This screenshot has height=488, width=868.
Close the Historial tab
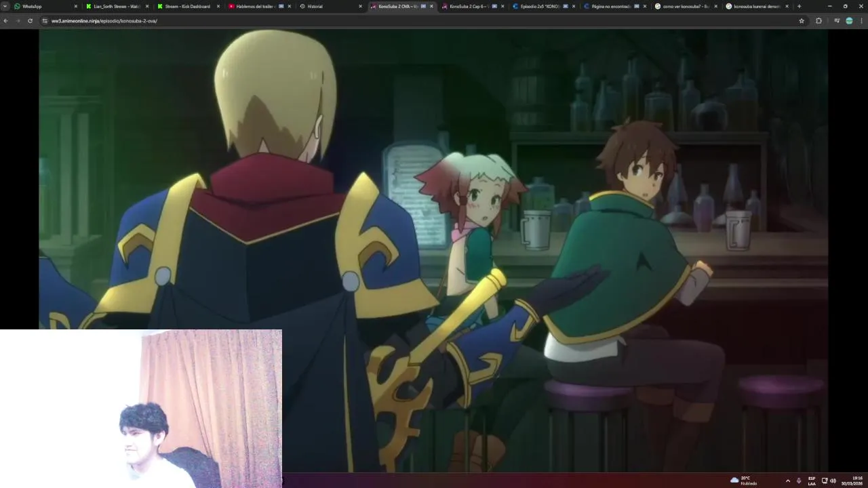pyautogui.click(x=361, y=6)
